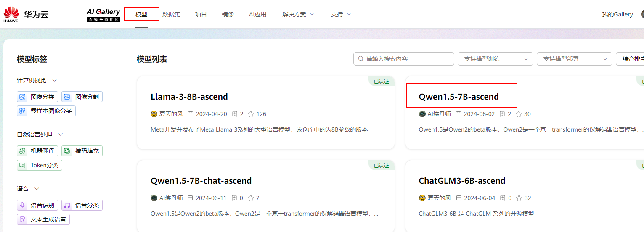Click the AI炼丹师 avatar on the Qwen1.5-7B-ascend card
The image size is (644, 232).
coord(422,114)
